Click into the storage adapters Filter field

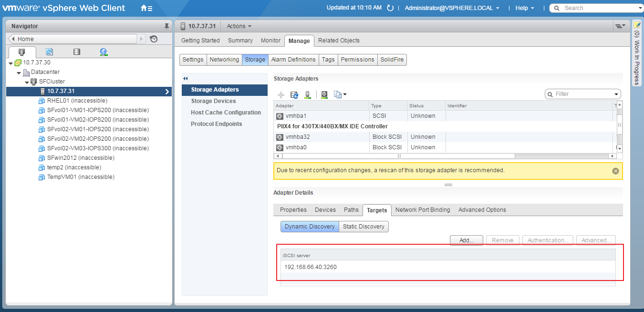583,94
